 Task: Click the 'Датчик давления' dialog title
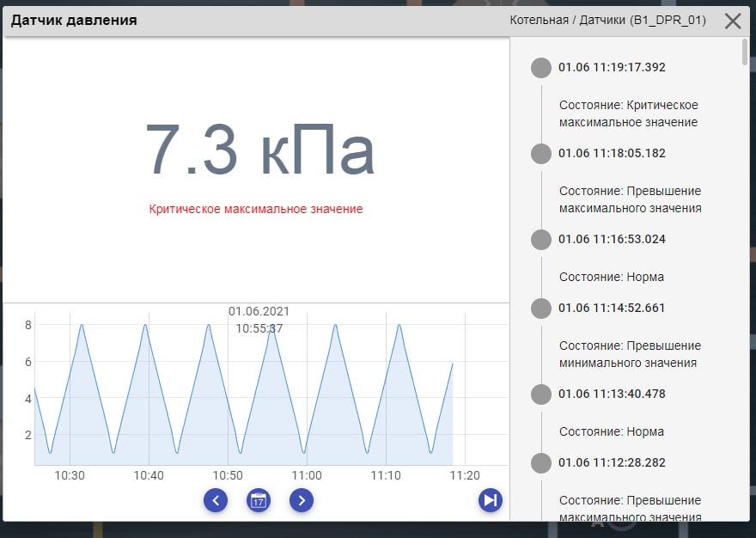(x=74, y=21)
